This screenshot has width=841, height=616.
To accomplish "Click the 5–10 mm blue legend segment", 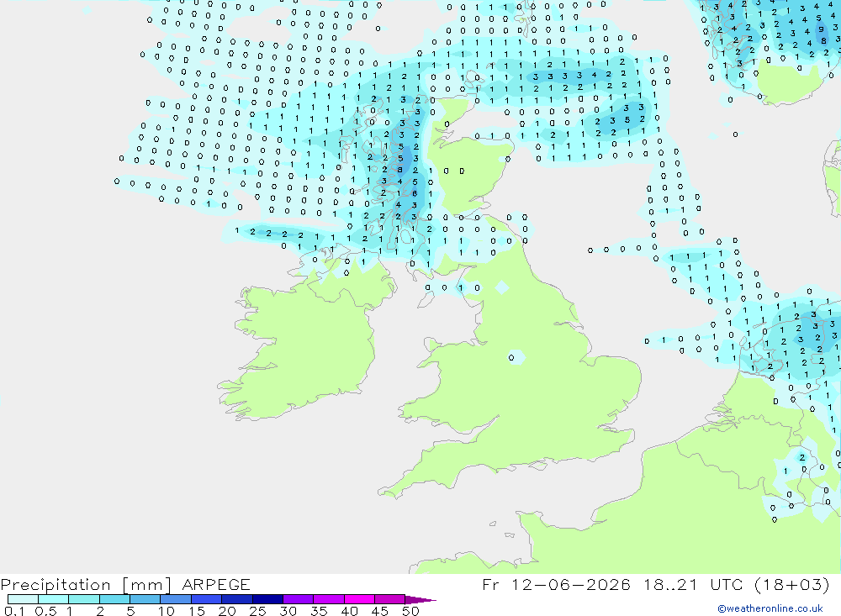I will click(145, 599).
